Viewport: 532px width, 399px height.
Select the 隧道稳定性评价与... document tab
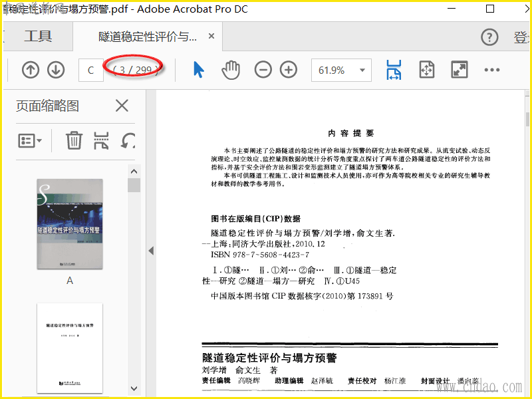148,37
